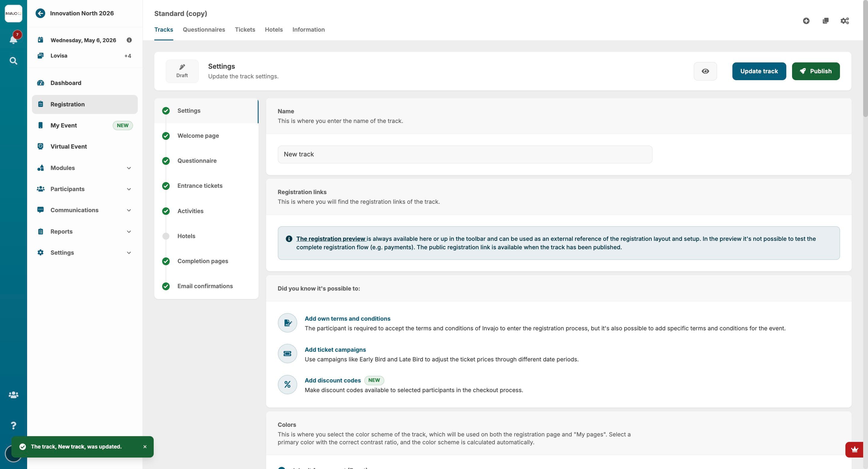Screen dimensions: 868x469
Task: Click the help question mark icon
Action: tap(13, 425)
